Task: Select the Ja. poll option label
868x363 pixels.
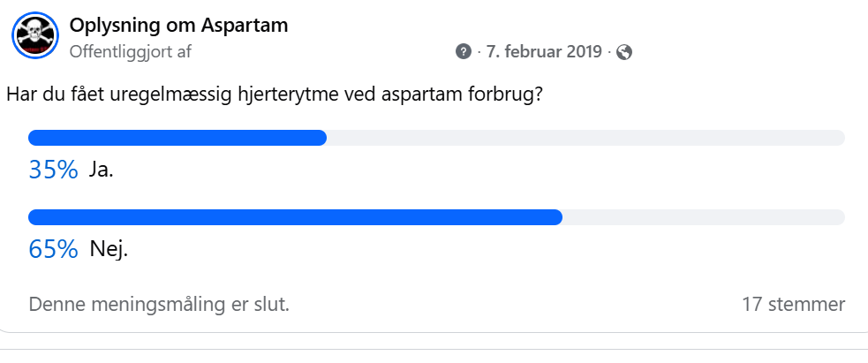Action: 102,170
